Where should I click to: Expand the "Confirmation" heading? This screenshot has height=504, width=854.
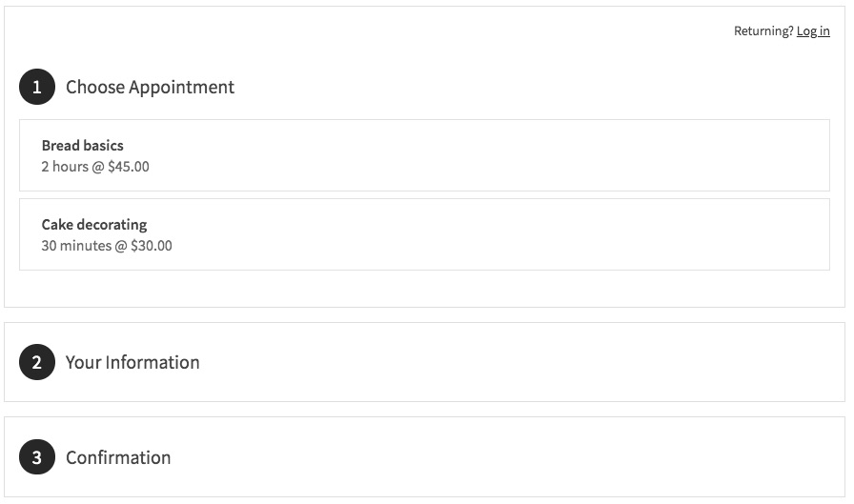(118, 457)
